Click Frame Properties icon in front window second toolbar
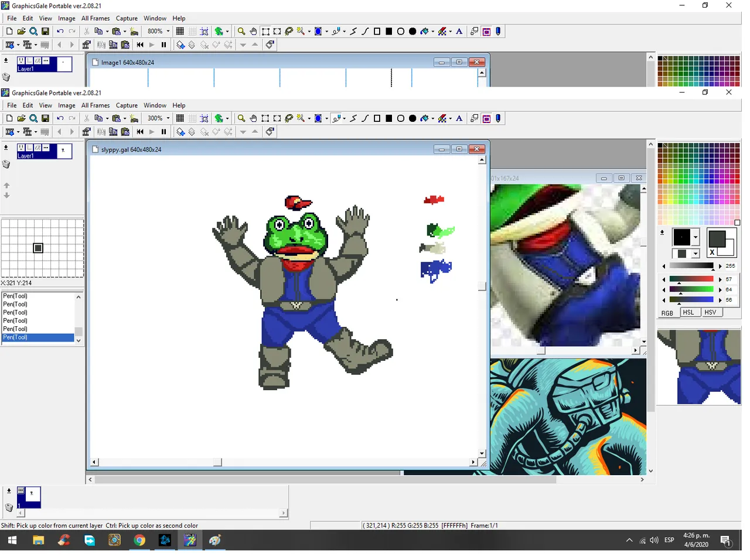Image resolution: width=750 pixels, height=560 pixels. point(86,132)
